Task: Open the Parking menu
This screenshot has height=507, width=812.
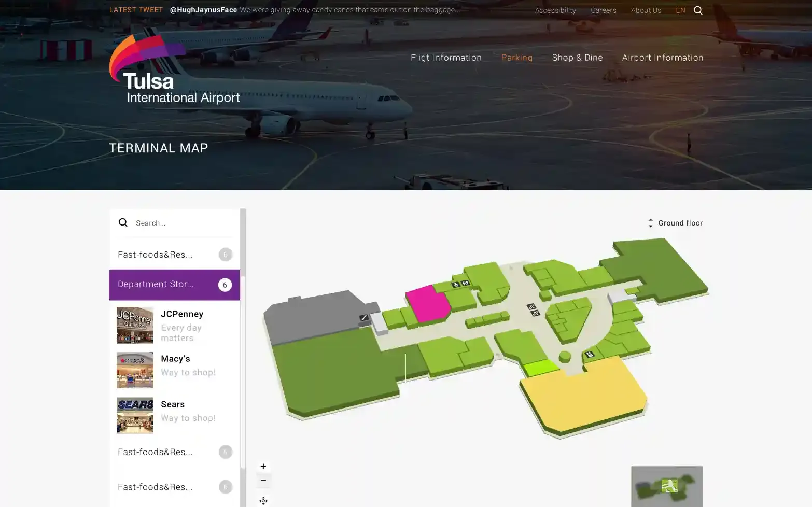Action: click(x=516, y=58)
